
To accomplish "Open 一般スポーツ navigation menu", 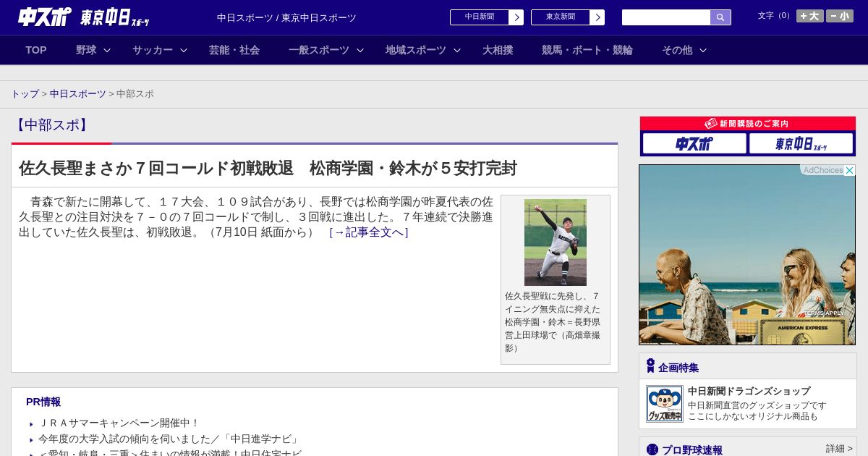I will click(x=319, y=50).
